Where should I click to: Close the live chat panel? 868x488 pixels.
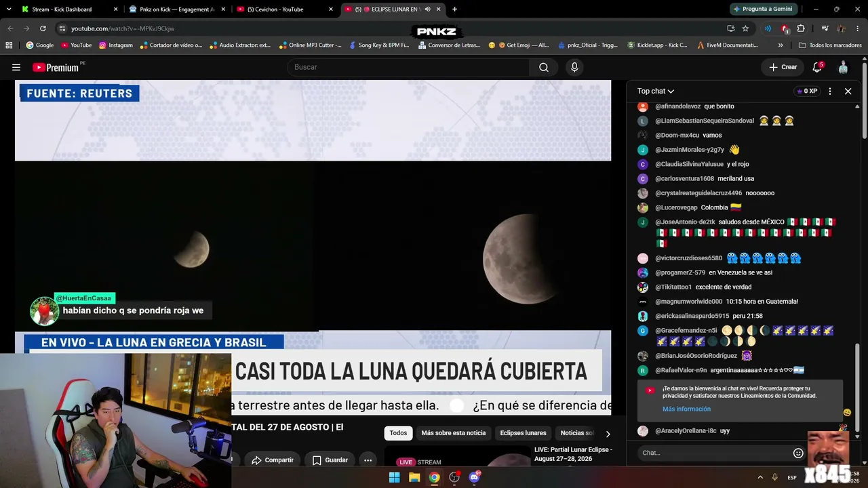coord(848,91)
